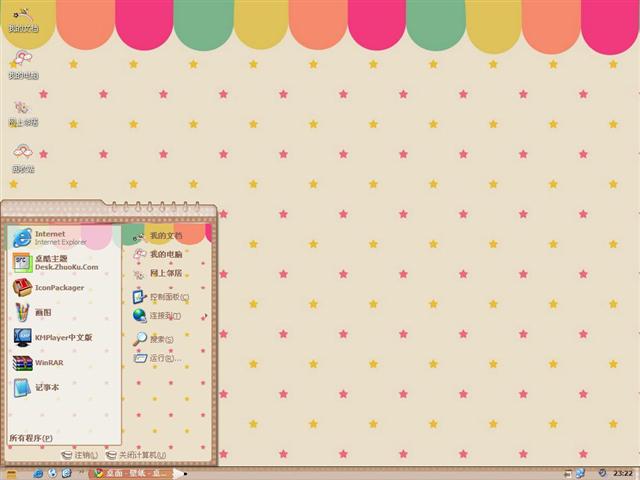Viewport: 640px width, 480px height.
Task: Launch Internet Explorer from the start menu
Action: coord(64,238)
